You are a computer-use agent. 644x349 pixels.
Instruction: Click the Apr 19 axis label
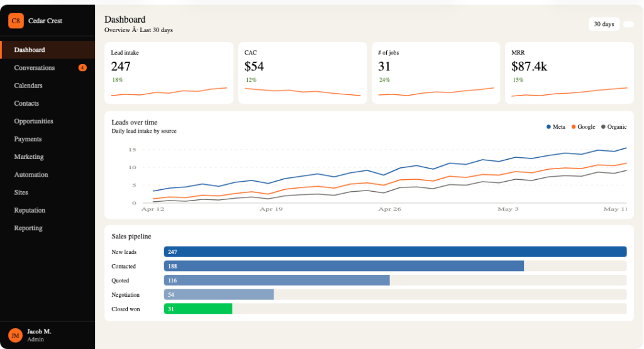click(271, 209)
